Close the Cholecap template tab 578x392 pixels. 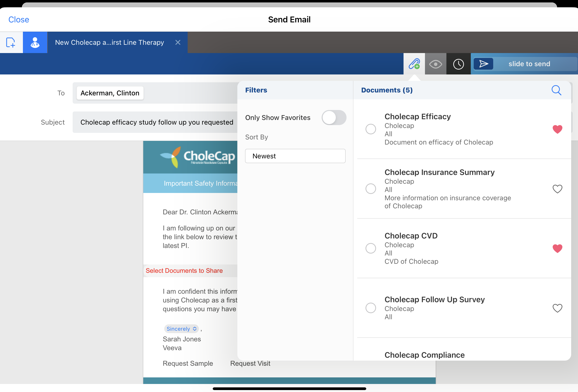(x=178, y=43)
